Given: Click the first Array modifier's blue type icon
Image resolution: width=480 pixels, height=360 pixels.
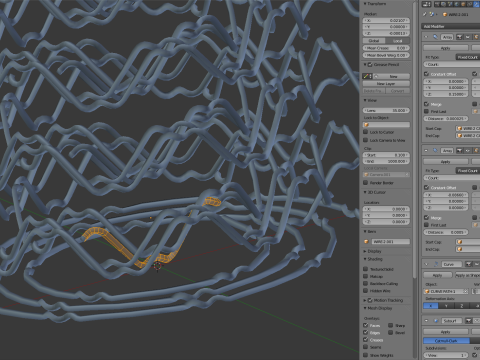Looking at the screenshot, I should [x=435, y=37].
